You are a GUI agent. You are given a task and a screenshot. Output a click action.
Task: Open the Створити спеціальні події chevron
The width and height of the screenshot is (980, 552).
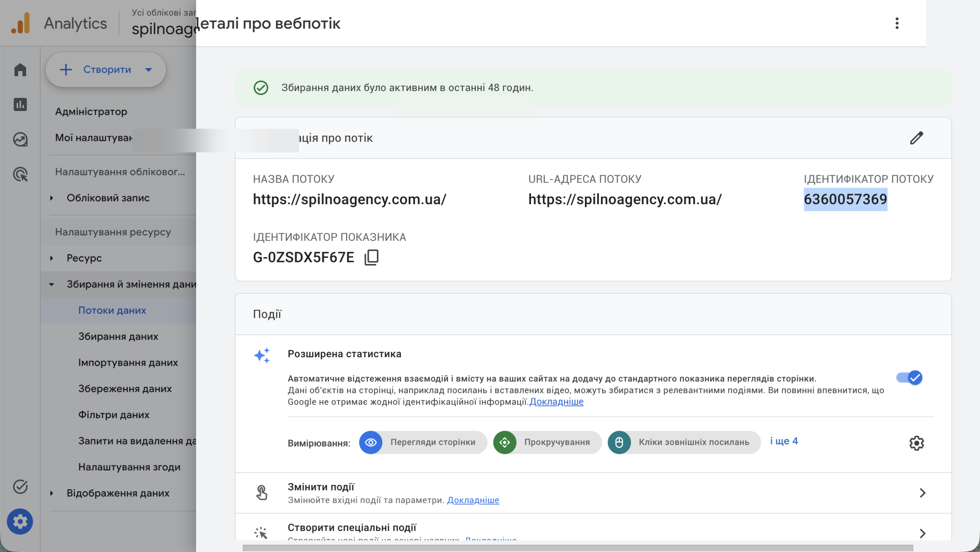point(923,533)
